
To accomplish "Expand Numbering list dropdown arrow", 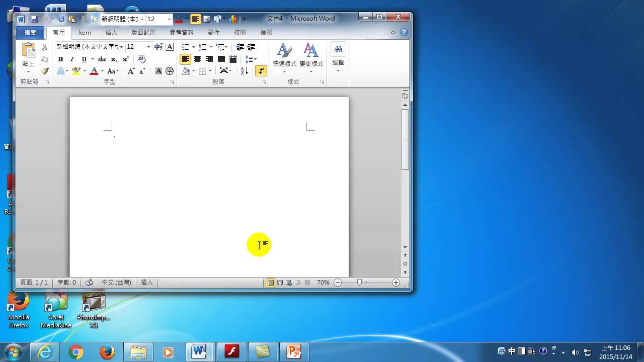I will (x=211, y=47).
